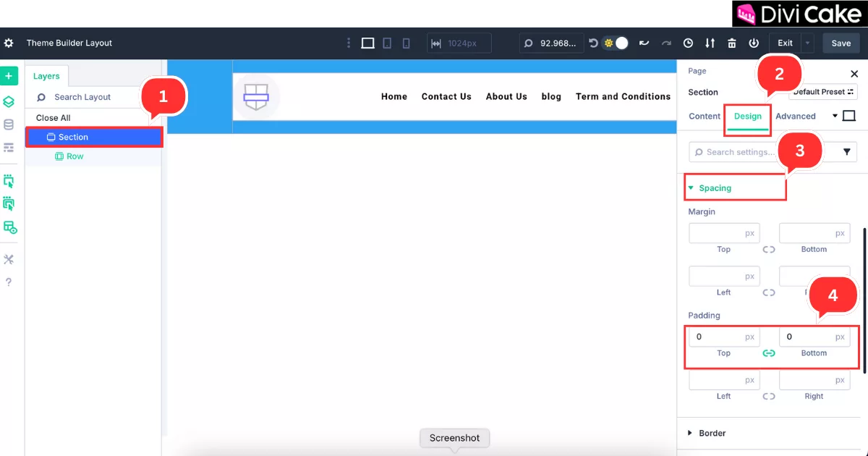Open the wireframe layout icon in sidebar
868x456 pixels.
[x=9, y=148]
